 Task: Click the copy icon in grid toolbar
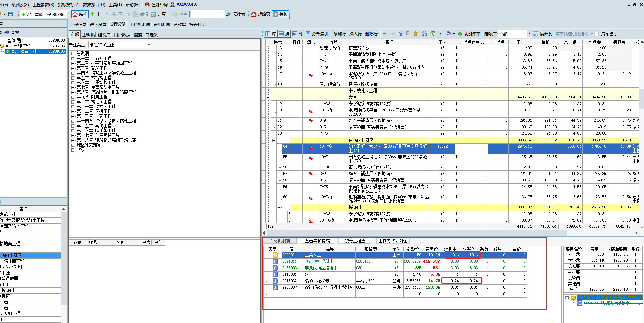coord(409,34)
